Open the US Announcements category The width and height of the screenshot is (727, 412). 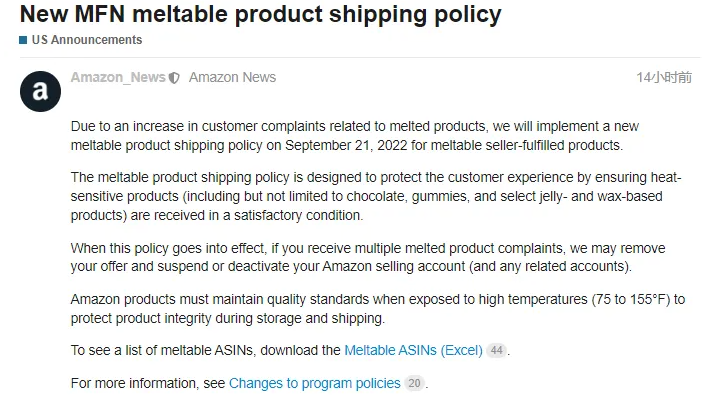coord(87,40)
